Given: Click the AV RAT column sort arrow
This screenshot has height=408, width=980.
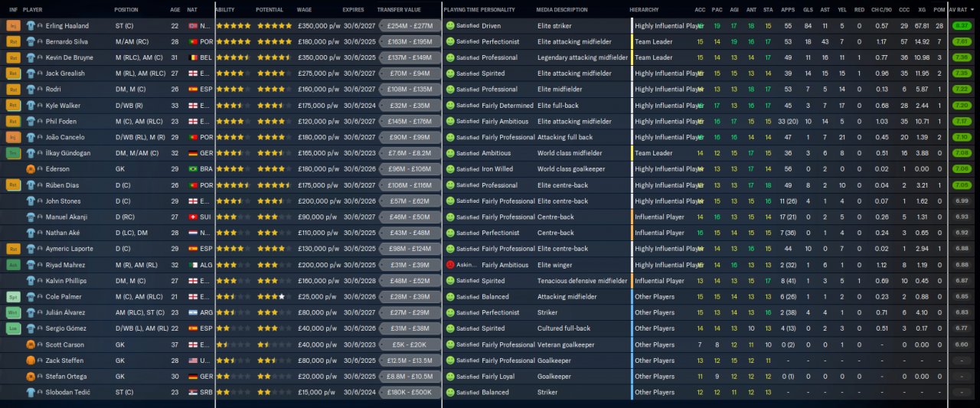Looking at the screenshot, I should pos(973,9).
